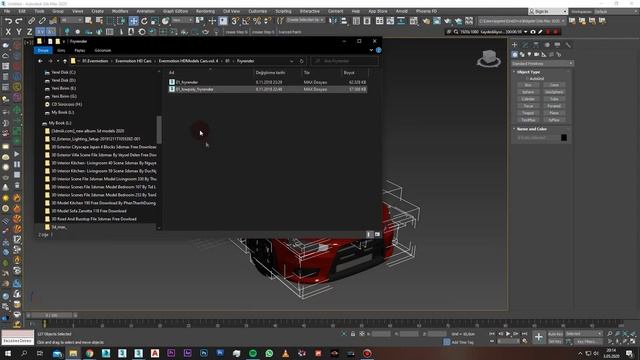Open Select by Name list icon
The height and width of the screenshot is (360, 640).
[x=99, y=21]
